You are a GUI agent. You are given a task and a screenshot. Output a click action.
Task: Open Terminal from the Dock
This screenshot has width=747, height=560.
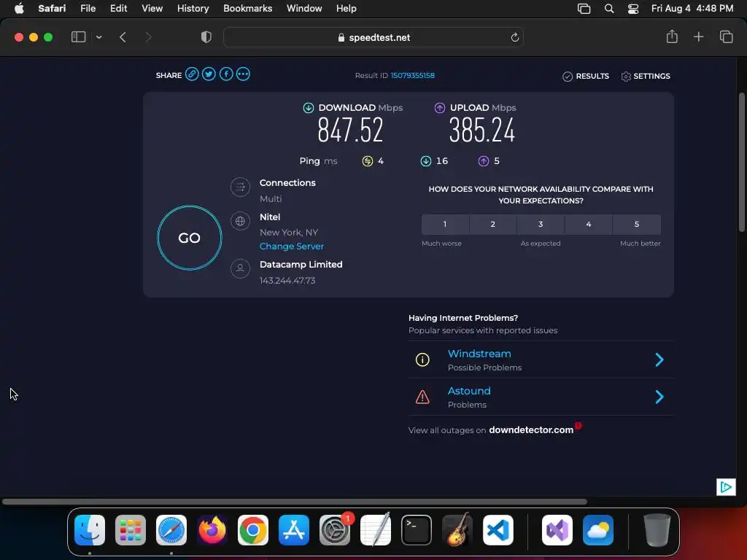tap(417, 530)
